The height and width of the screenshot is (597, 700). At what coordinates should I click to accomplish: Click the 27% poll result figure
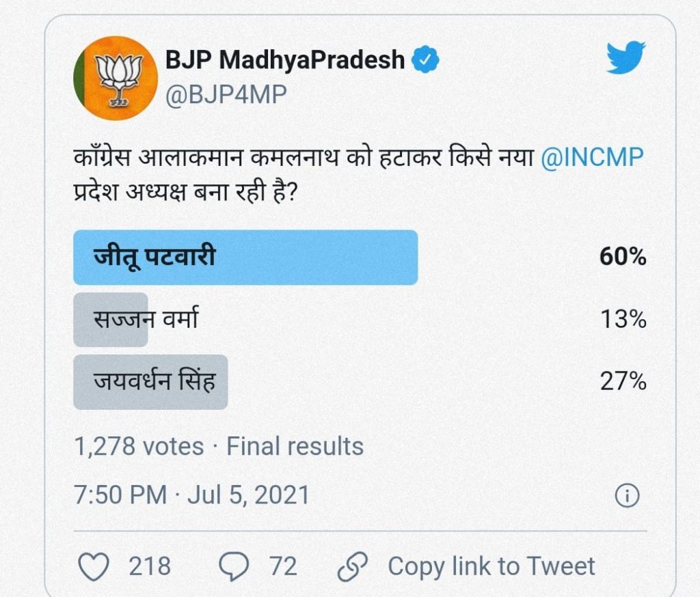pos(623,381)
